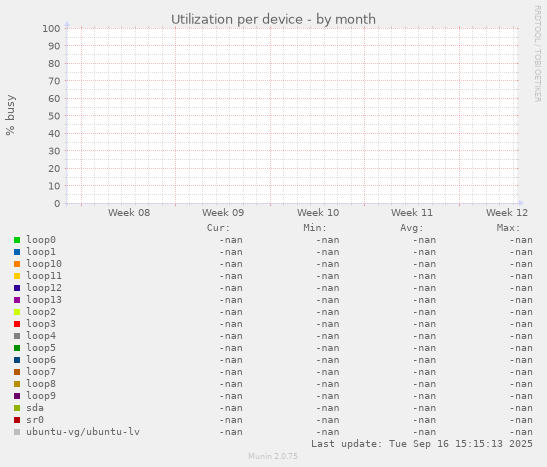Image resolution: width=547 pixels, height=467 pixels.
Task: Click the Avg: column header
Action: tap(412, 228)
